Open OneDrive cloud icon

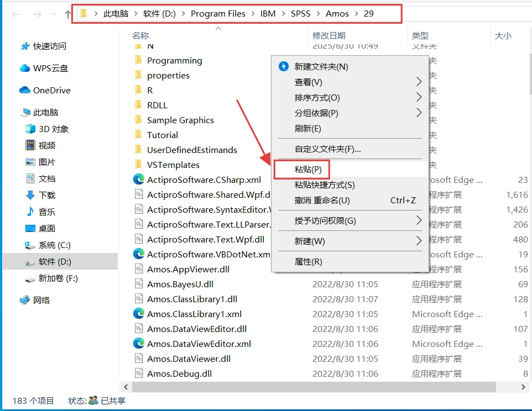(25, 90)
